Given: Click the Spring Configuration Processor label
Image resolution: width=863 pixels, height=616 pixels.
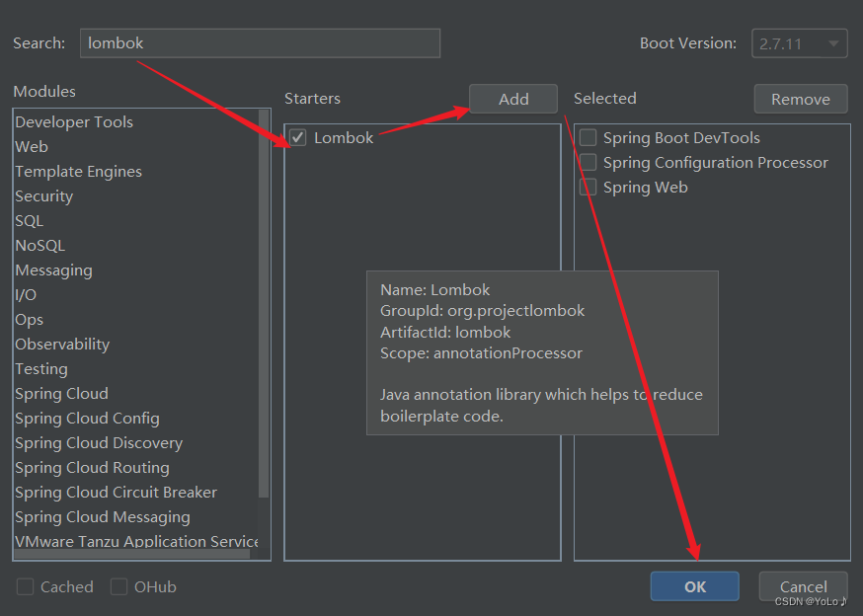Looking at the screenshot, I should pos(716,163).
